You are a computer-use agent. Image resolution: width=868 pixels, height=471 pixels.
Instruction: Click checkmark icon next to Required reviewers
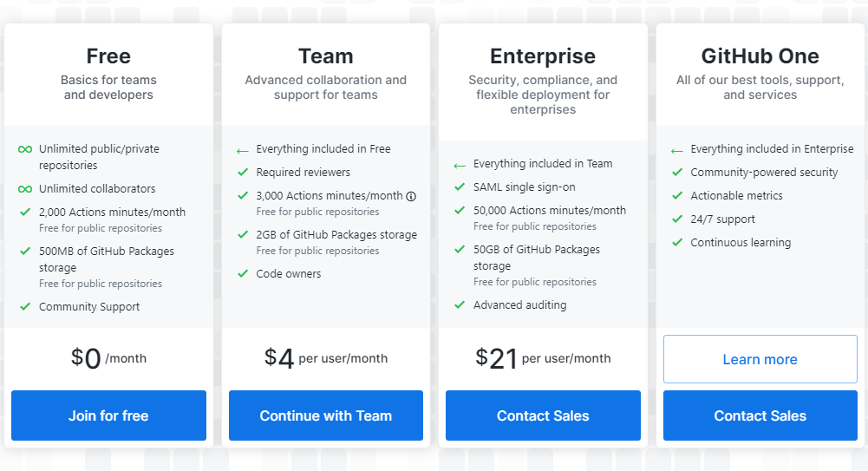[243, 172]
